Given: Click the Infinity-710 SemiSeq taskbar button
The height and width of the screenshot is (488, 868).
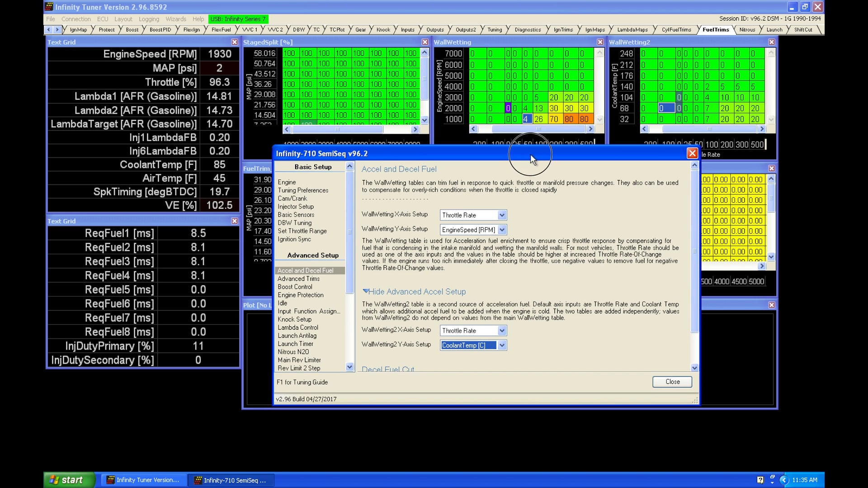Looking at the screenshot, I should tap(231, 480).
